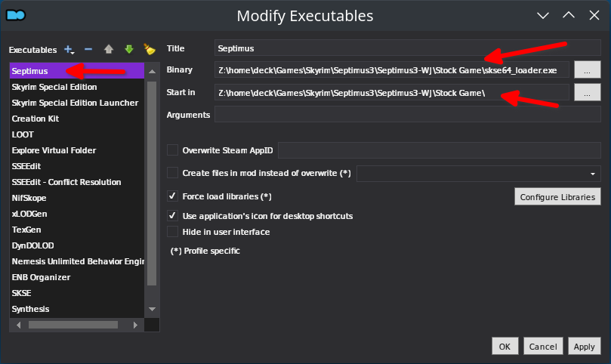This screenshot has height=364, width=611.
Task: Select SSEEdit executable
Action: 77,166
